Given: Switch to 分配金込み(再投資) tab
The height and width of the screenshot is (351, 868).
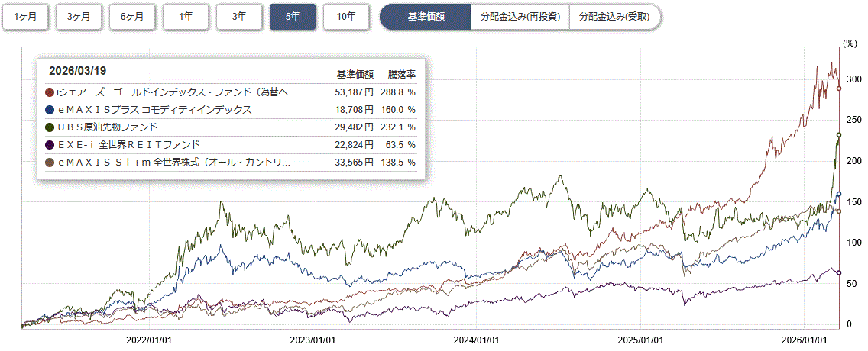Looking at the screenshot, I should (520, 17).
